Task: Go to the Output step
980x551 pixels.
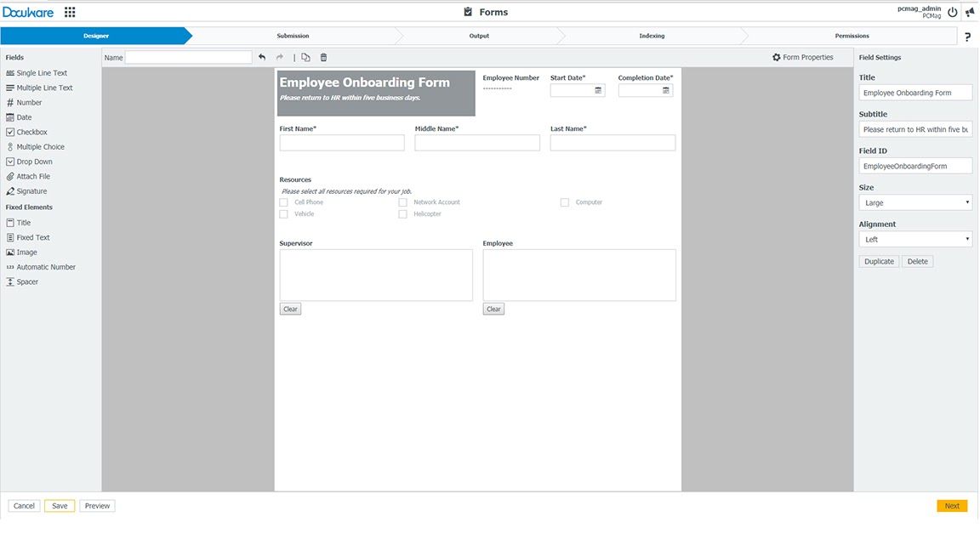Action: point(480,37)
